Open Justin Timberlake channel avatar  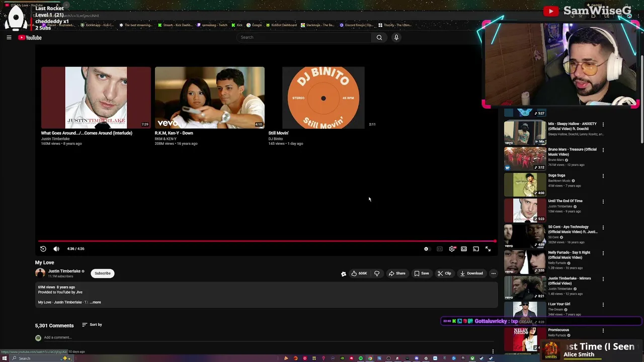tap(40, 273)
